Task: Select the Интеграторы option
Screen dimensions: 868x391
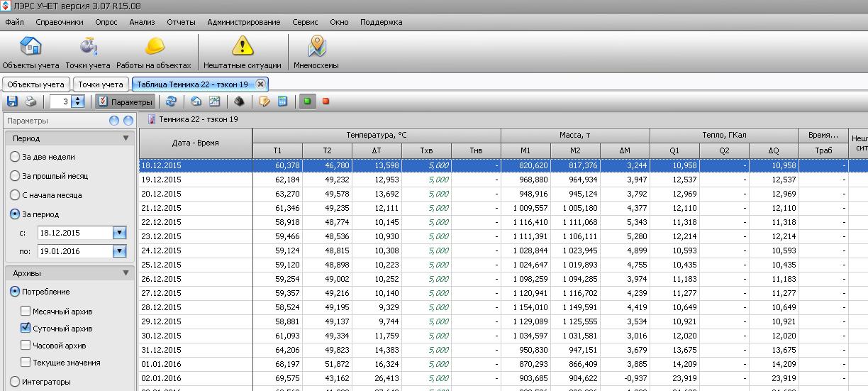Action: click(x=40, y=382)
